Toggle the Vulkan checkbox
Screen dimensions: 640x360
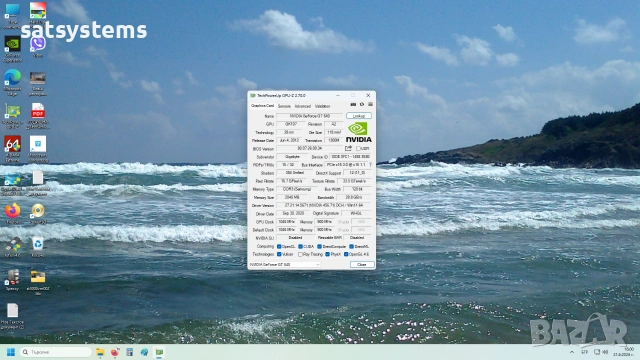[x=279, y=254]
